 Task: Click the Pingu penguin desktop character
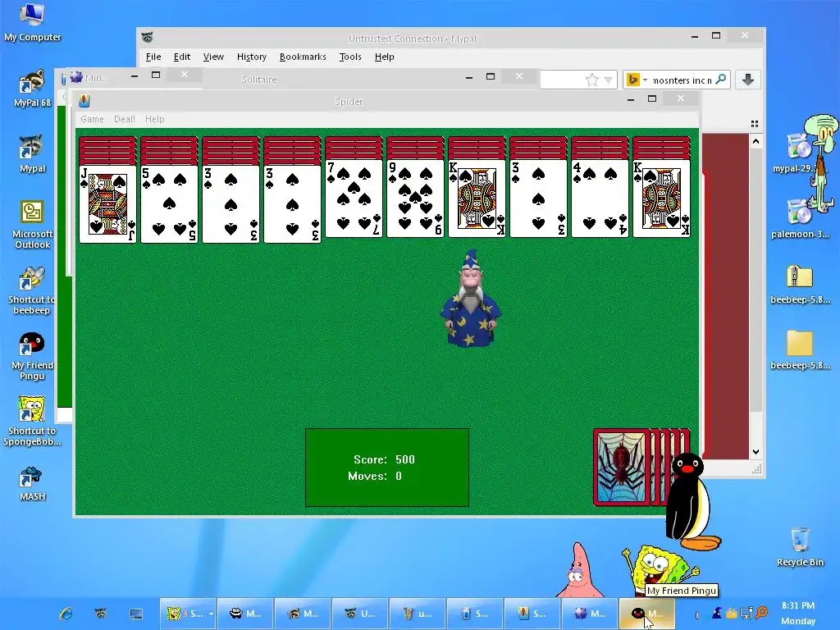click(x=691, y=502)
